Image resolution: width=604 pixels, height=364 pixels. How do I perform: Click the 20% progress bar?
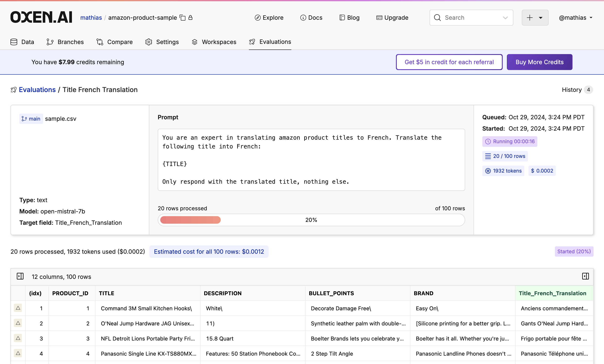tap(311, 220)
